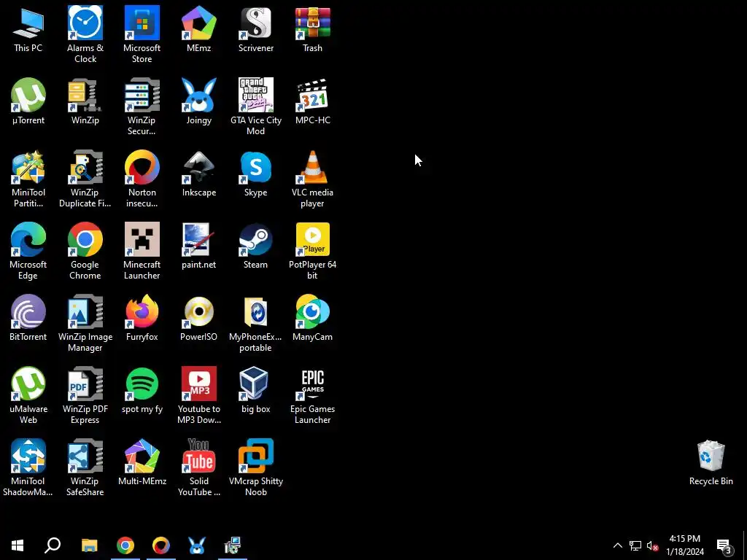
Task: Open the clock showing 4:15 PM
Action: click(x=684, y=545)
